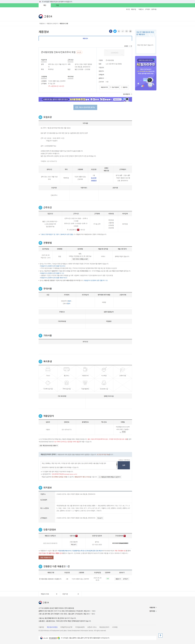Open 로그인 from the top menu
Screen dimensions: 195x644
click(x=128, y=9)
